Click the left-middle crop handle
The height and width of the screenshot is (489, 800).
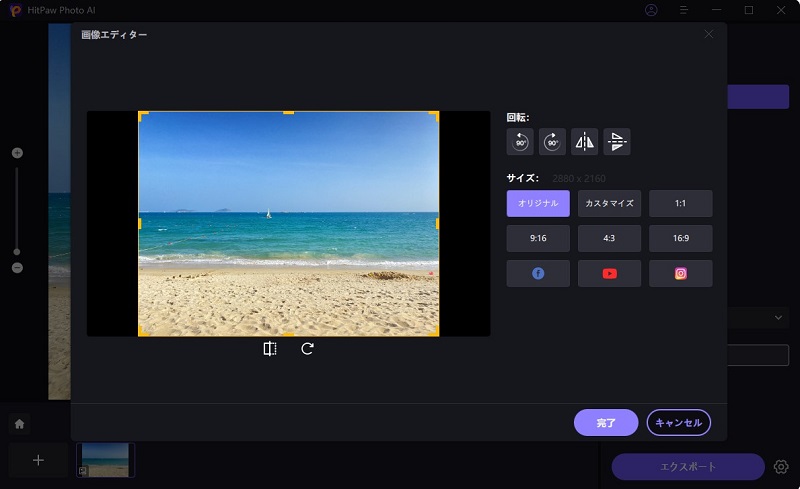140,224
